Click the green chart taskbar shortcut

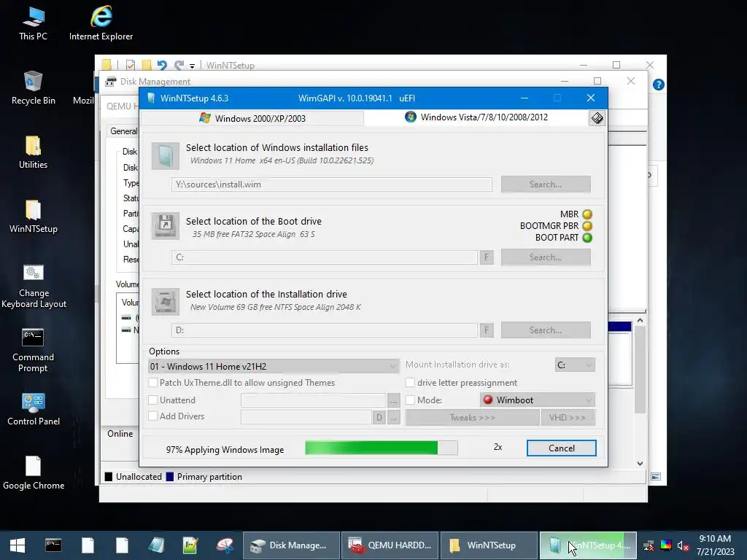190,545
